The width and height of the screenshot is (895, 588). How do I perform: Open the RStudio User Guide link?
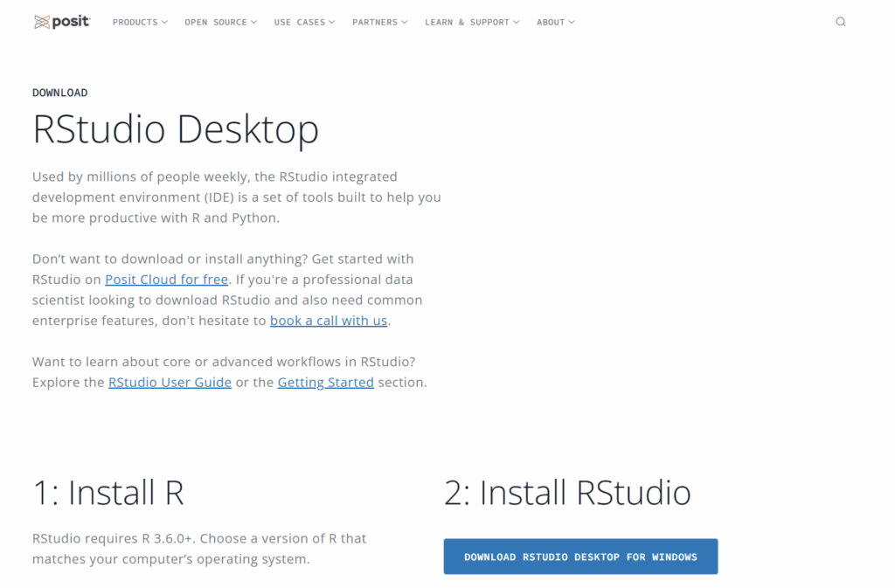click(170, 383)
